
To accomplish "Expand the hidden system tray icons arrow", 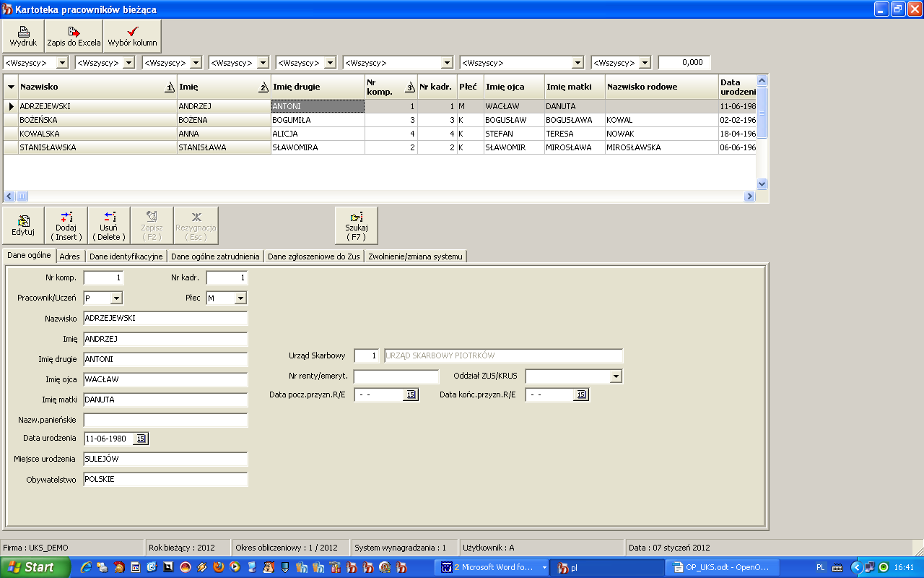I will pos(857,568).
